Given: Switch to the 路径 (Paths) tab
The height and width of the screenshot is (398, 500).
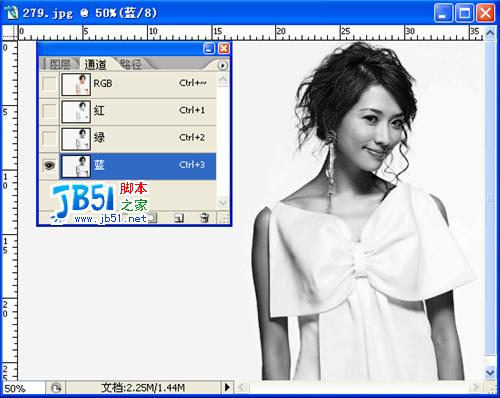Looking at the screenshot, I should tap(131, 64).
